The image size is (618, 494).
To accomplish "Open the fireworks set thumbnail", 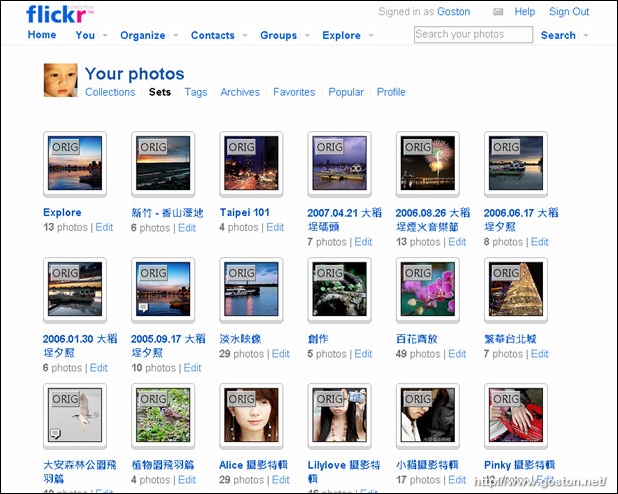I will click(x=426, y=164).
